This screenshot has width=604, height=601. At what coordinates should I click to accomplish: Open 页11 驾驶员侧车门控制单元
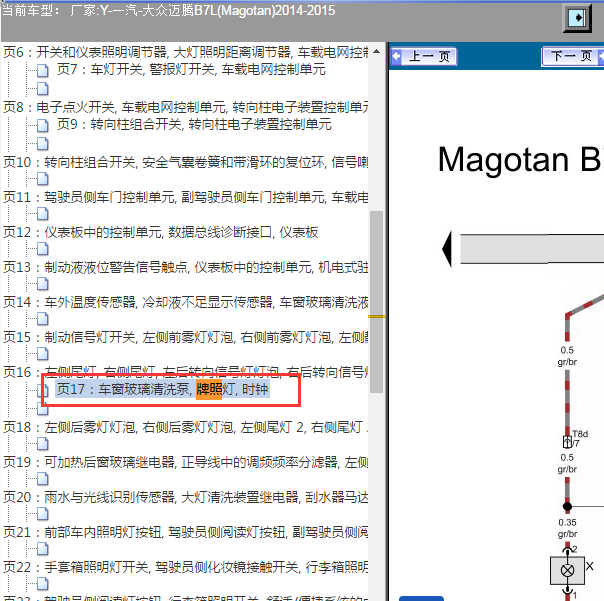pos(186,197)
